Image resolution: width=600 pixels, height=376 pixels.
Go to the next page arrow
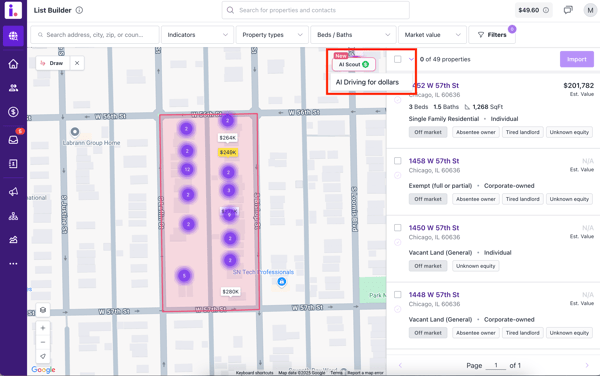tap(587, 365)
